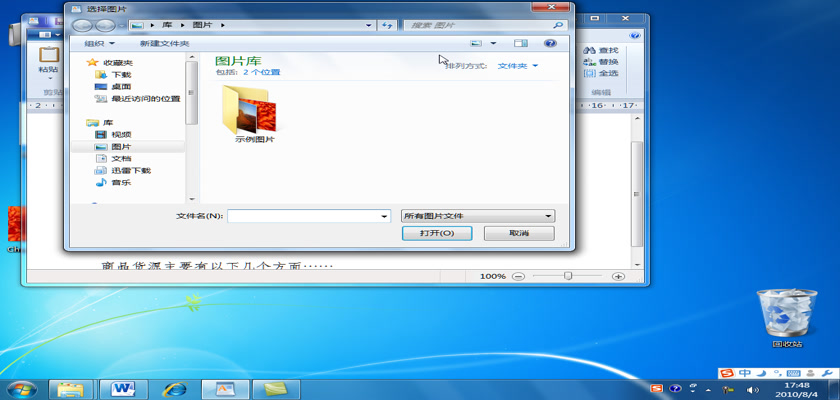This screenshot has height=400, width=840.
Task: Open the 迅雷下载 library
Action: [130, 171]
